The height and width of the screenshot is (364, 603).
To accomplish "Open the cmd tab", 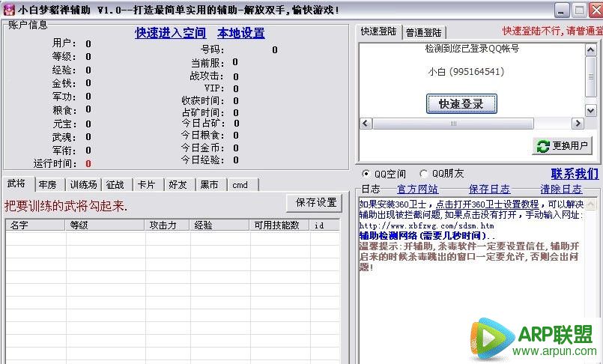I will coord(242,185).
